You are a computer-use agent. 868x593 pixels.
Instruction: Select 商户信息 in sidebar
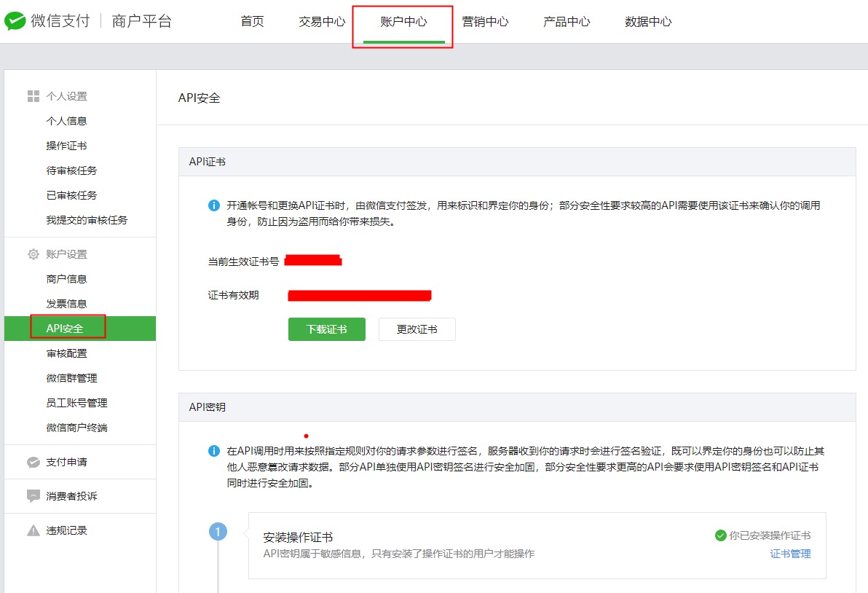66,279
